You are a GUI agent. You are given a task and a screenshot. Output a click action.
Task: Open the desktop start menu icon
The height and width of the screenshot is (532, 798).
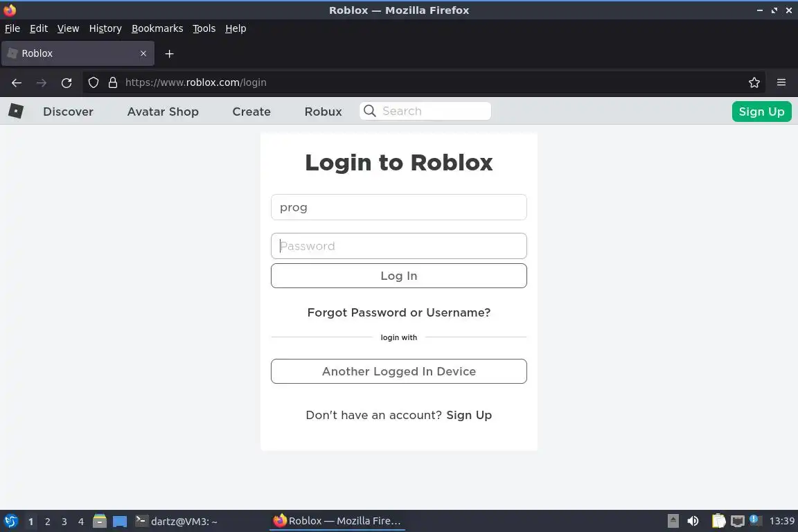10,521
